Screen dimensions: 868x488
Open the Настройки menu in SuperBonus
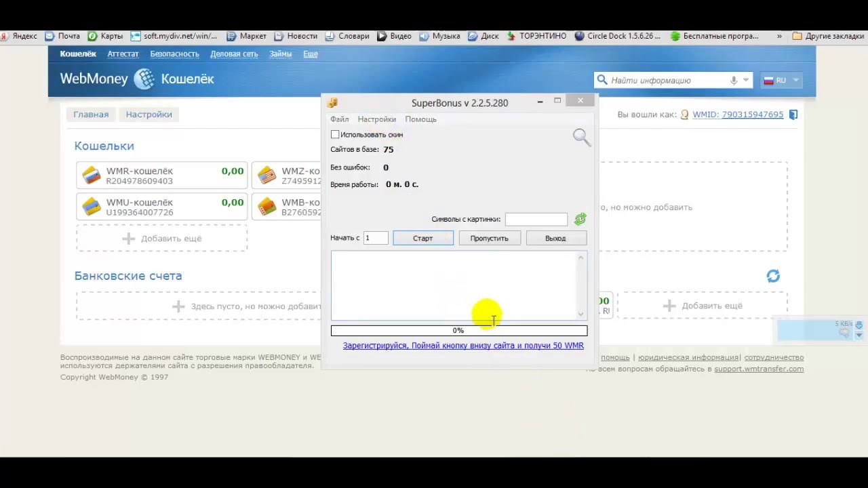377,119
